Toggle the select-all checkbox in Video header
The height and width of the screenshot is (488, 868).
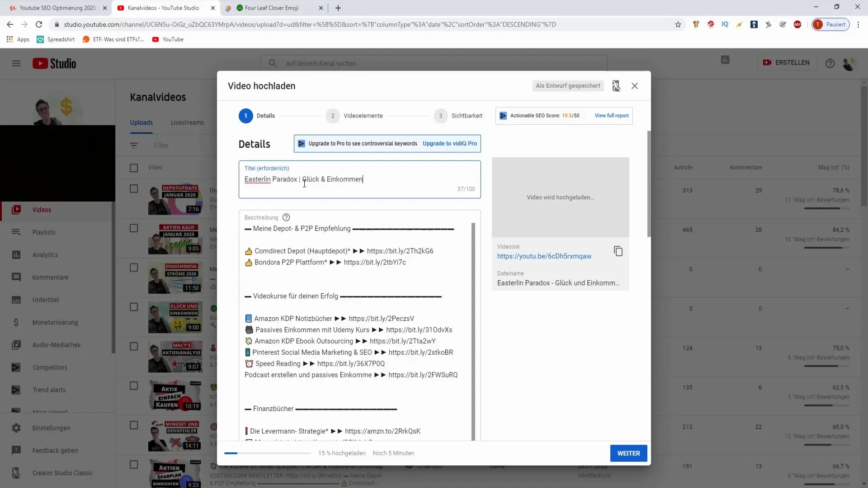click(x=134, y=168)
